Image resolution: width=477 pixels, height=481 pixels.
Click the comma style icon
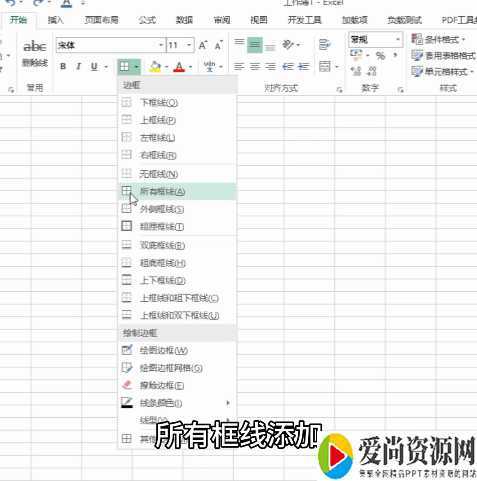(x=395, y=55)
